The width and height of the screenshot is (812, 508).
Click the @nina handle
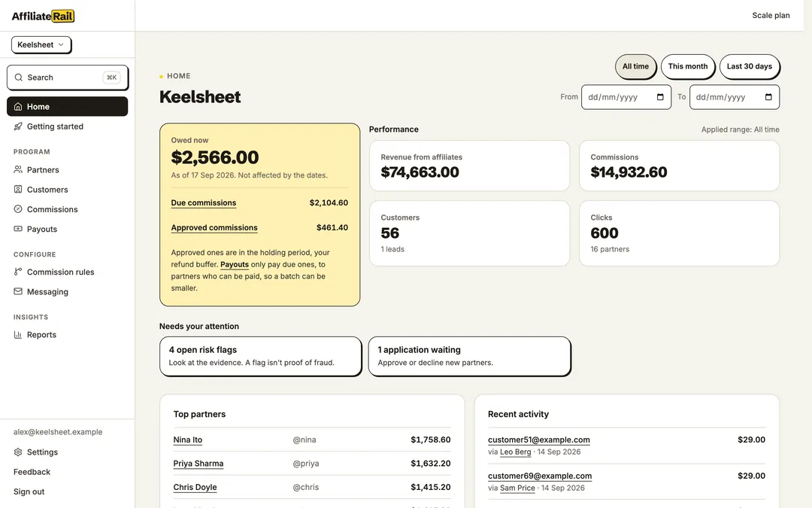(x=304, y=440)
